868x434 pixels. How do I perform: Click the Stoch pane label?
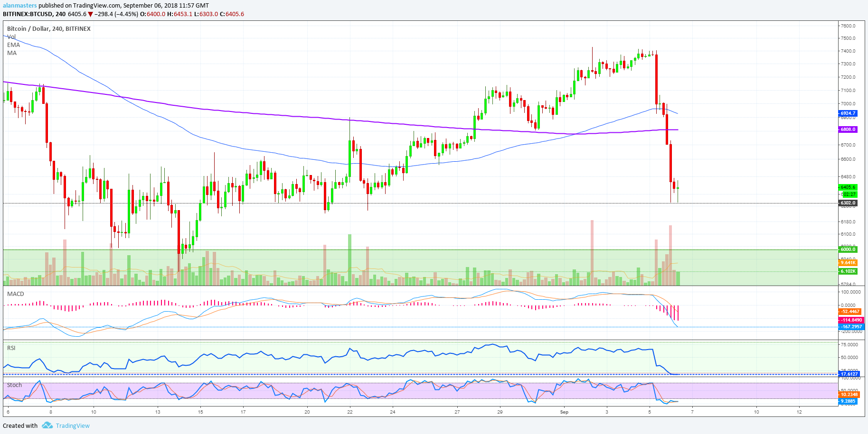click(14, 385)
